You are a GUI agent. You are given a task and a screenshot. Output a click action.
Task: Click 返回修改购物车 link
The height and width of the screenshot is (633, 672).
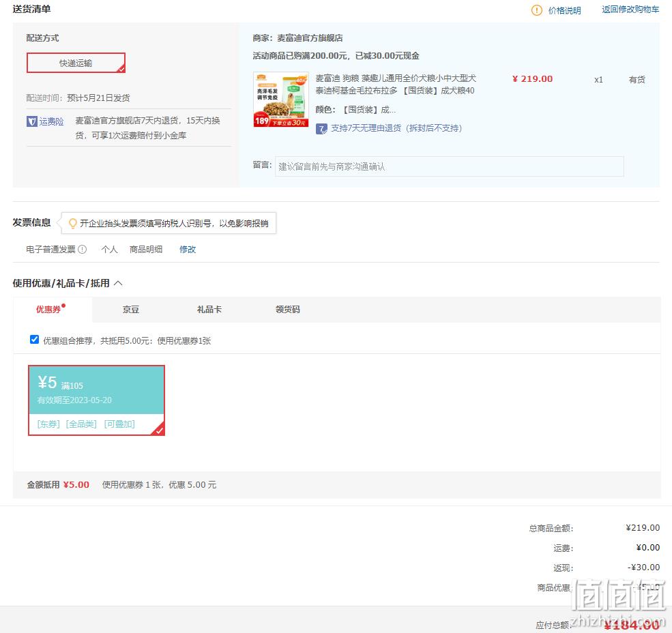pyautogui.click(x=630, y=10)
